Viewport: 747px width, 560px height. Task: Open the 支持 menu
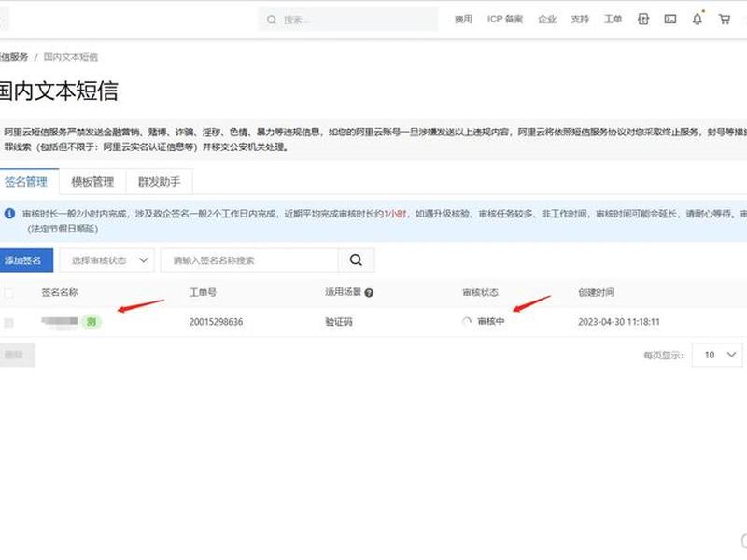[x=580, y=19]
